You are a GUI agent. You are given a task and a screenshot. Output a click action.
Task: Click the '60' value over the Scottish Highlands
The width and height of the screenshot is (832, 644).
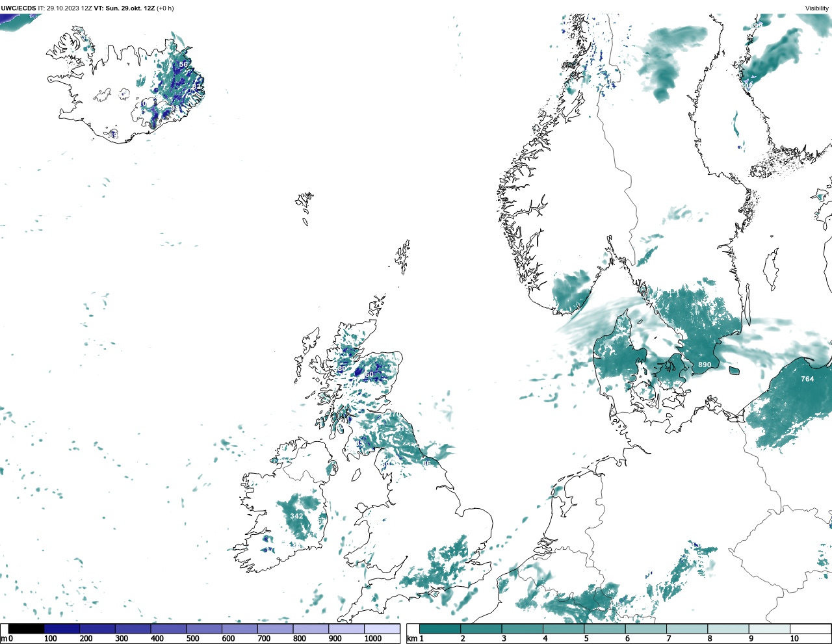pyautogui.click(x=369, y=374)
